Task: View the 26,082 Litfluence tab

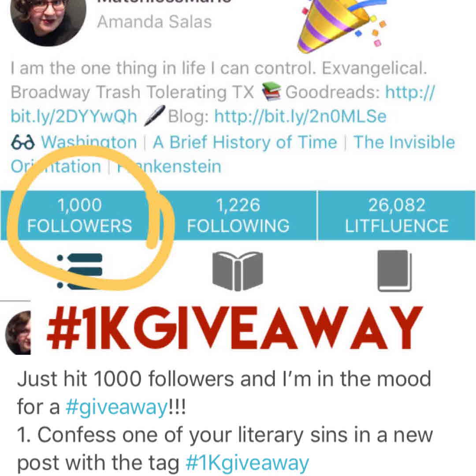Action: (397, 215)
